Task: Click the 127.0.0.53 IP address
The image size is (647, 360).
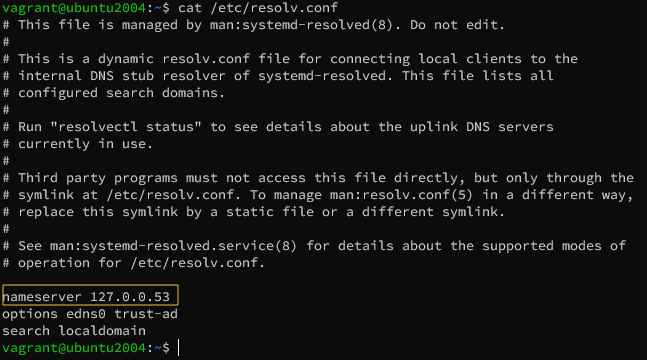Action: (130, 296)
